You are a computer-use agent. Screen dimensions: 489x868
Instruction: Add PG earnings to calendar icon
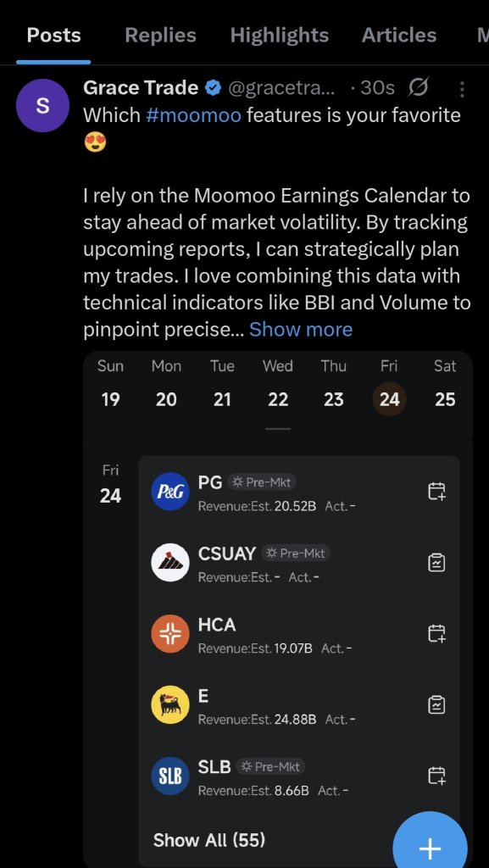437,491
